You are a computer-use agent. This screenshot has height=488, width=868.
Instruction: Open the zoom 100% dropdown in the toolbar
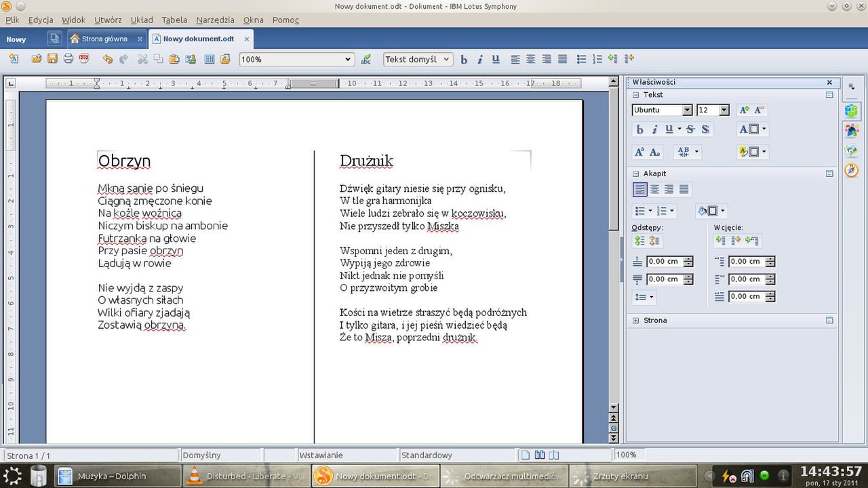tap(348, 59)
